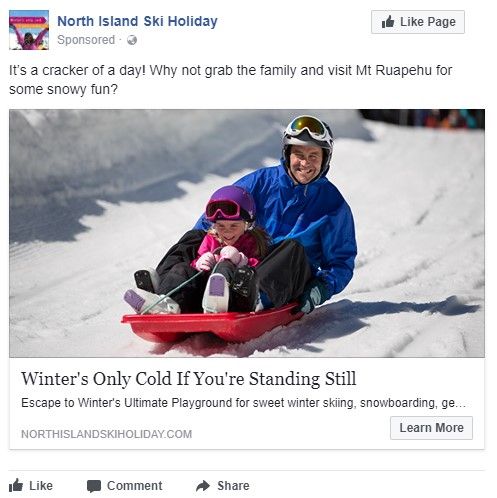Click the globe public audience icon
The image size is (497, 498).
132,40
